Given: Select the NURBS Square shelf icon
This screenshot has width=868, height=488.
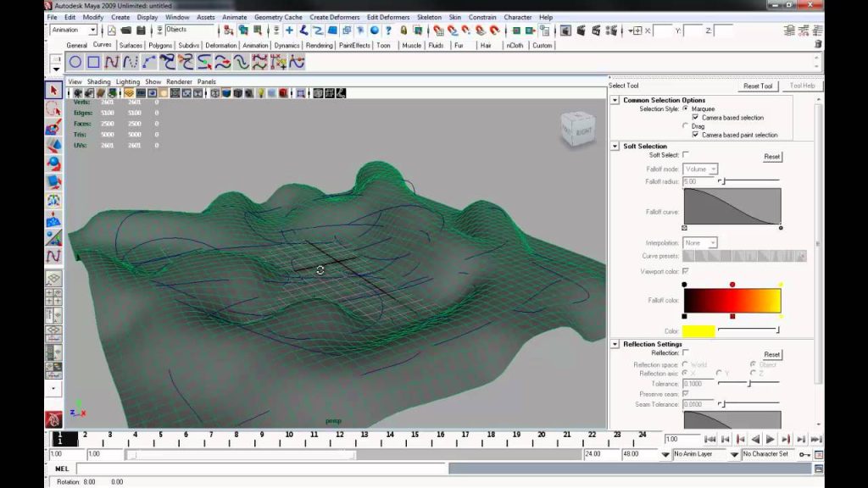Looking at the screenshot, I should [93, 62].
